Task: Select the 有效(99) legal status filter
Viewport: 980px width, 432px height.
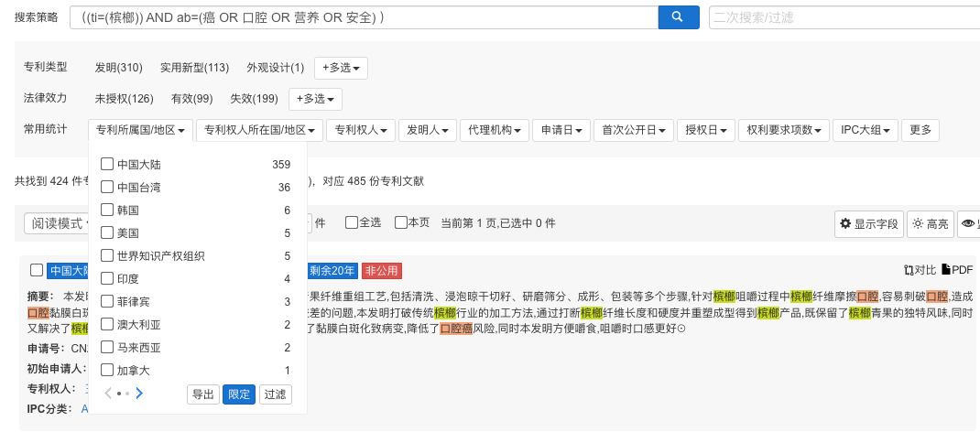Action: point(191,98)
